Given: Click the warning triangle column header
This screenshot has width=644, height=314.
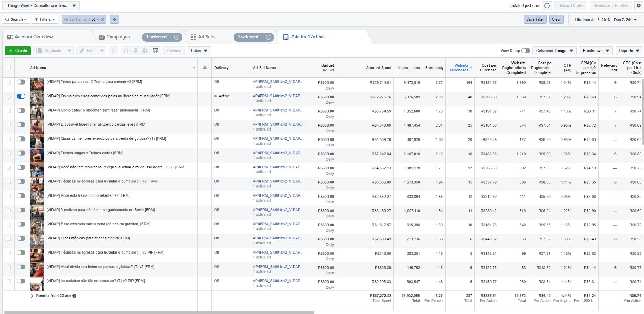Looking at the screenshot, I should coord(205,67).
